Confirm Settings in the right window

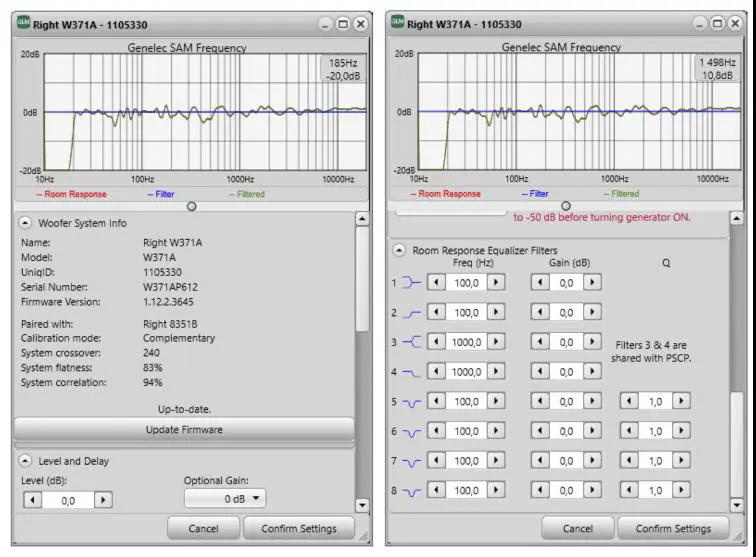pos(673,529)
